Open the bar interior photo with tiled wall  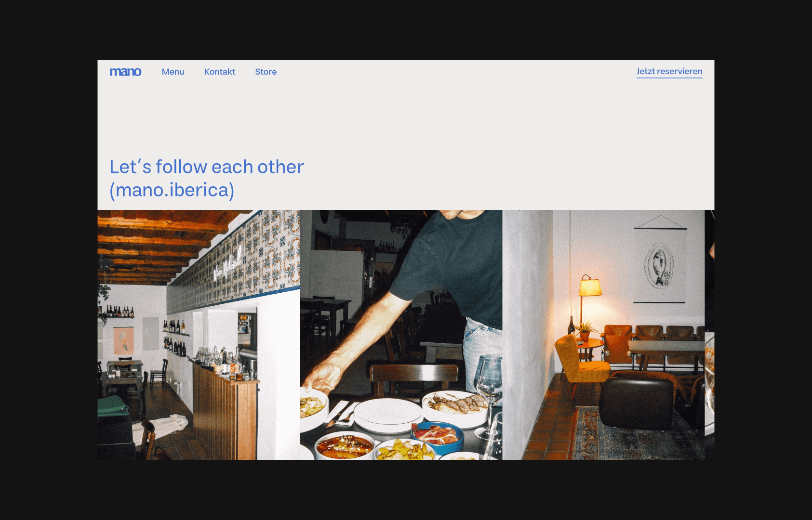tap(199, 335)
